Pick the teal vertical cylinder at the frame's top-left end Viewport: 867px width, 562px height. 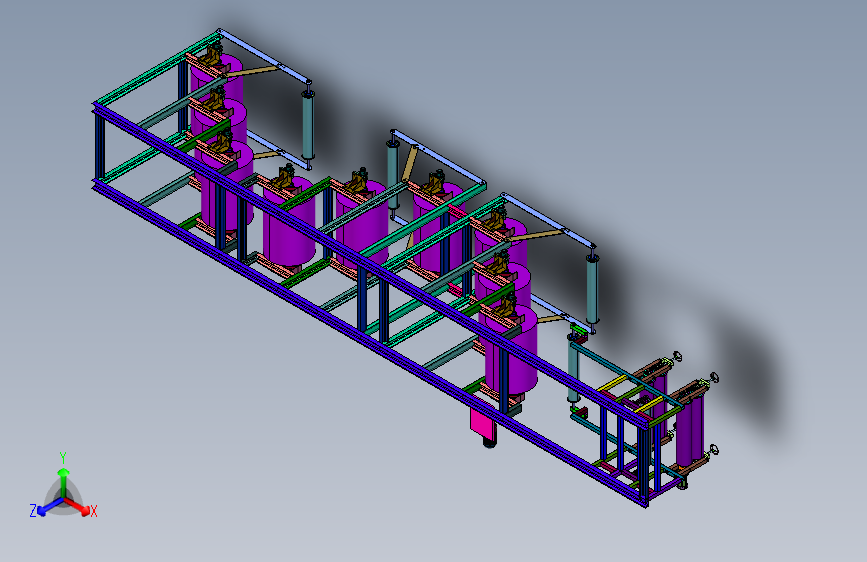coord(308,124)
